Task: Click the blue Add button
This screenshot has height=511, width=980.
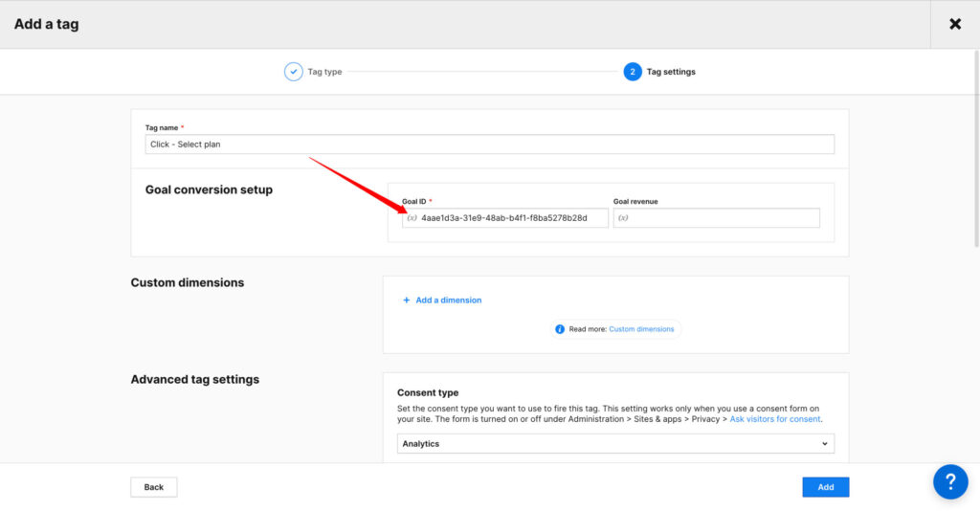Action: coord(825,487)
